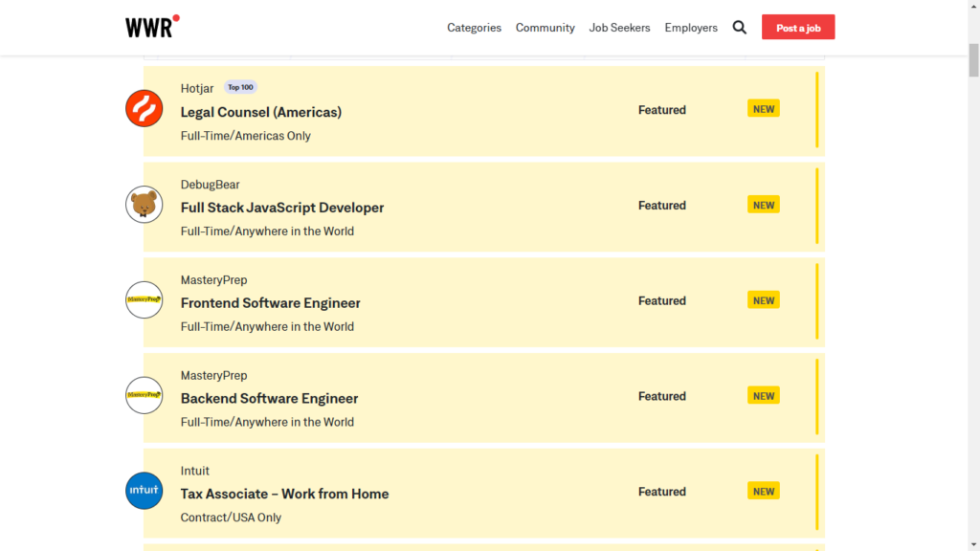The width and height of the screenshot is (980, 551).
Task: Open the Categories menu
Action: point(474,28)
